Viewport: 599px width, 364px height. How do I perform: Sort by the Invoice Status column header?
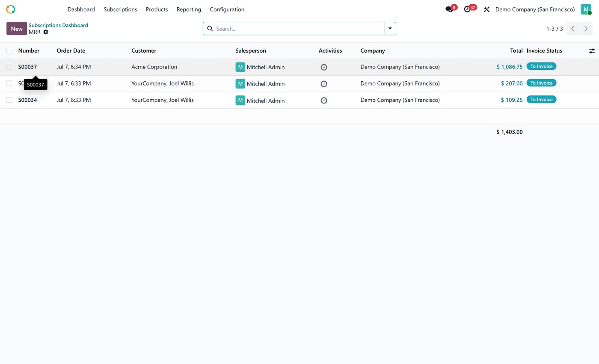[544, 50]
